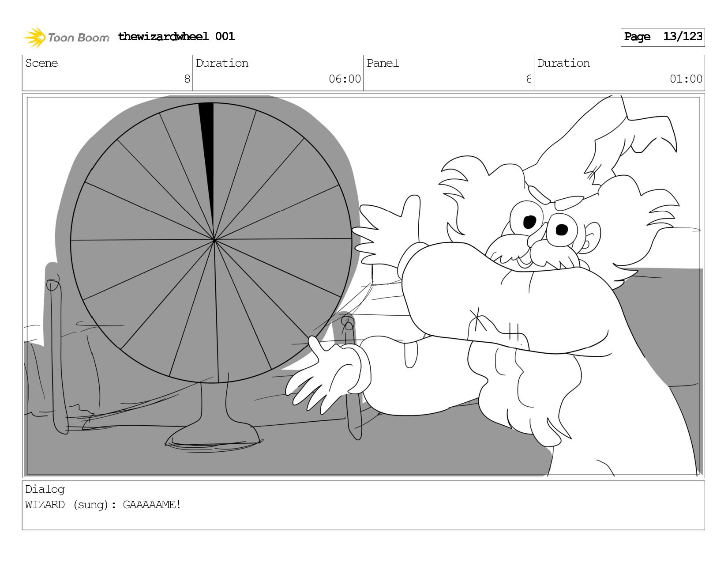Select the scene number '8'
The image size is (728, 563).
point(187,79)
